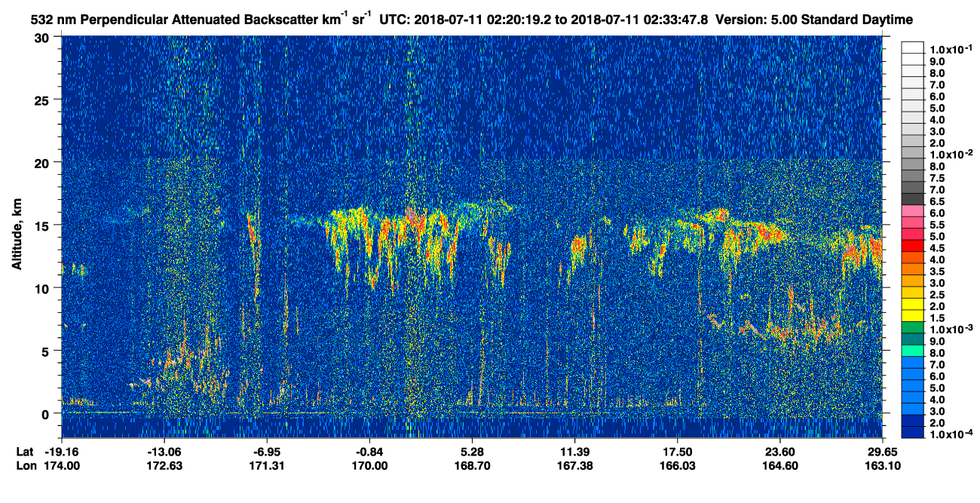Click latitude value 29.65
The height and width of the screenshot is (503, 980).
(x=883, y=451)
